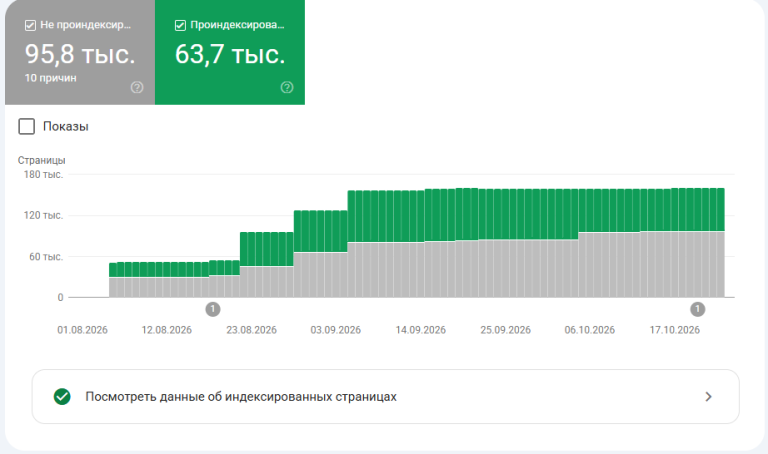This screenshot has width=768, height=454.
Task: Click the "10 причин" text
Action: click(50, 78)
